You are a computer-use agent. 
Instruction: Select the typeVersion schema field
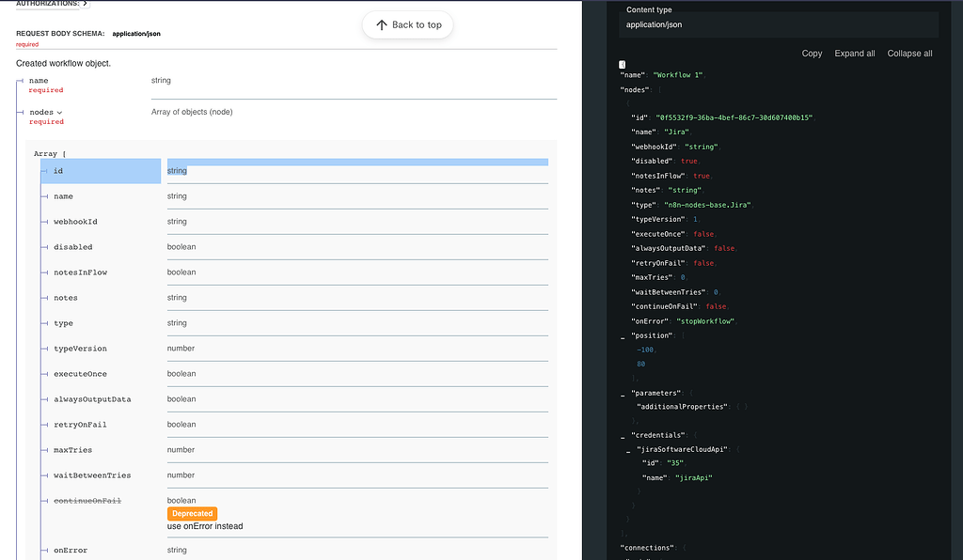click(x=78, y=348)
